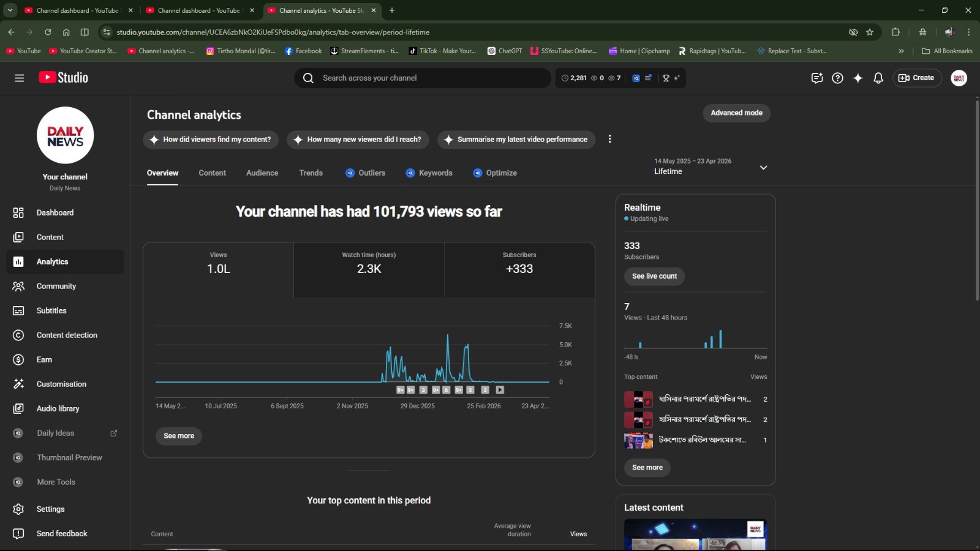Go to Content in the sidebar
Image resolution: width=980 pixels, height=551 pixels.
click(65, 237)
